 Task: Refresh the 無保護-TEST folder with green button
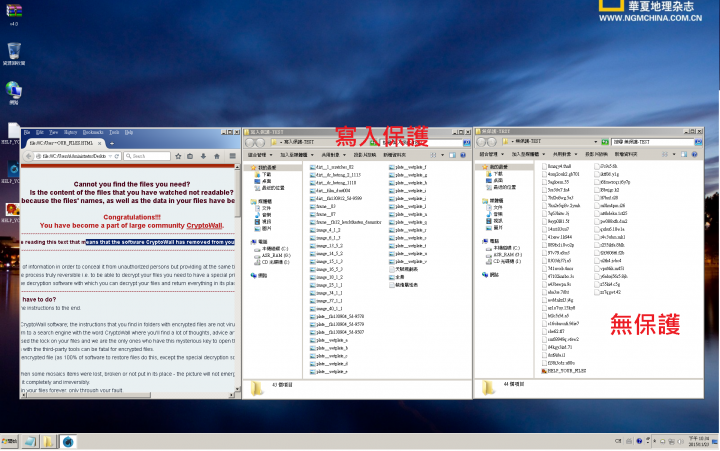(x=605, y=142)
